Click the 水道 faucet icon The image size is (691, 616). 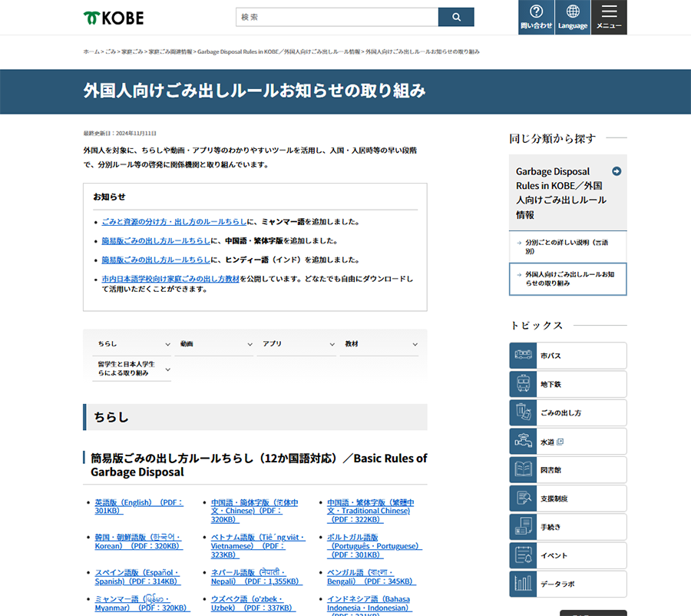pos(523,441)
